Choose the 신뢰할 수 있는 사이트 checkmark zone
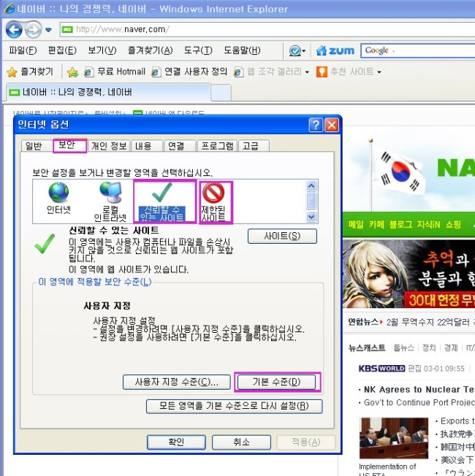The image size is (475, 476). pyautogui.click(x=164, y=201)
